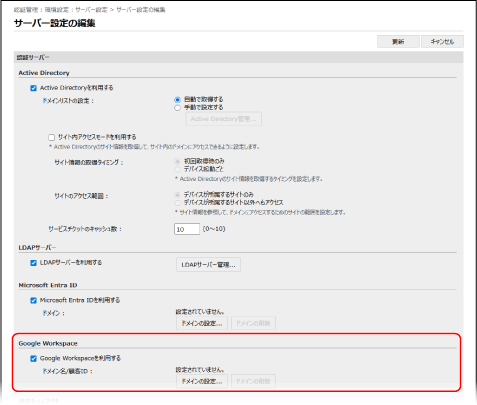
Task: Select 初回取得時のみ radio option
Action: click(x=177, y=161)
